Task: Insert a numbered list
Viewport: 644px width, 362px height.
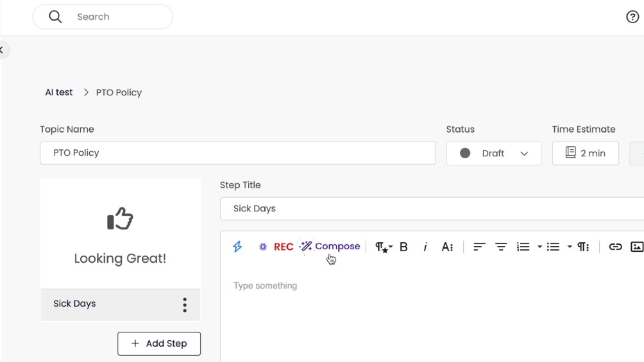Action: click(523, 247)
